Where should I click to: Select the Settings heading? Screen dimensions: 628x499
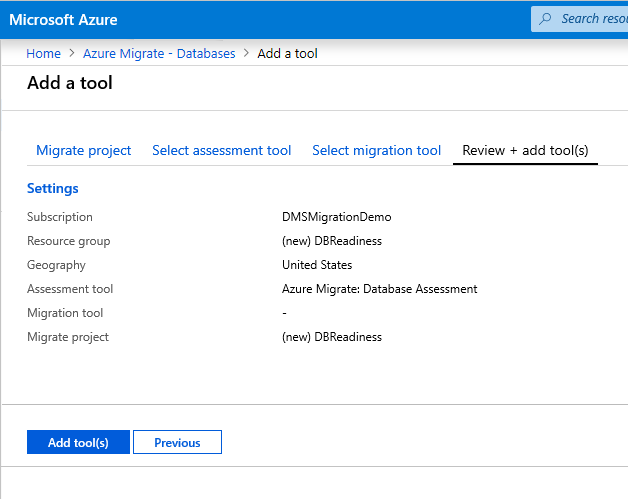(52, 188)
